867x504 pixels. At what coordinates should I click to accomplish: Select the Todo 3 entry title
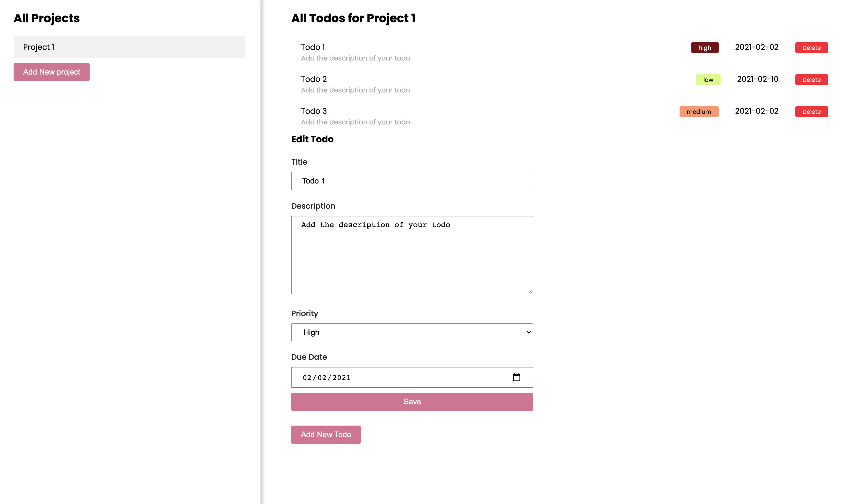pos(313,111)
